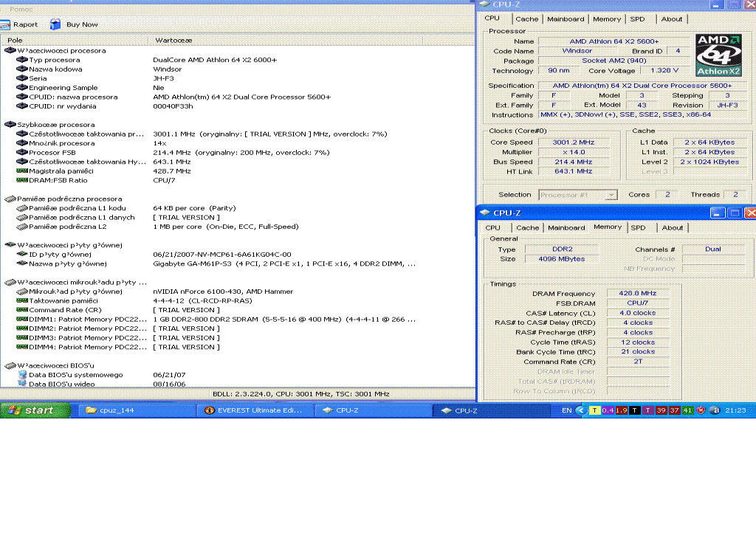Click the CAS# Latency 4.0 clocks field
Image resolution: width=756 pixels, height=558 pixels.
point(637,313)
